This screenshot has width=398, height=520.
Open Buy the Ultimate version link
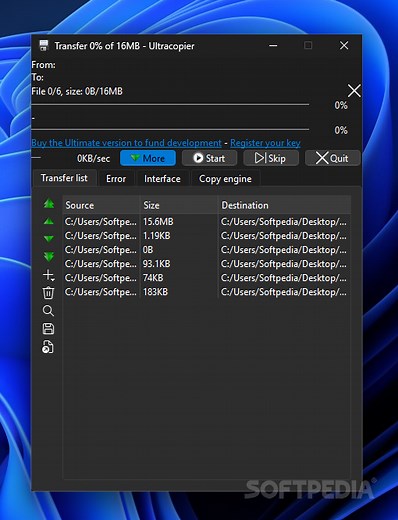(x=126, y=143)
